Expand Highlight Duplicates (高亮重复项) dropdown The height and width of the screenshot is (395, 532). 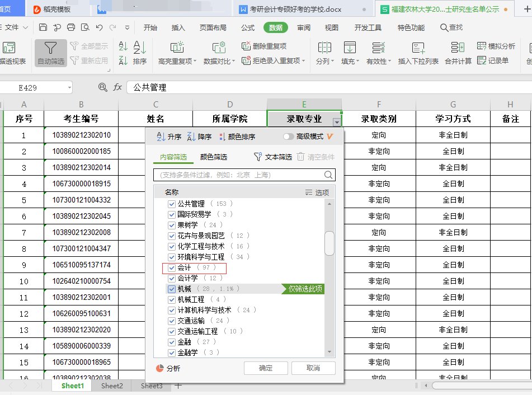pos(195,61)
